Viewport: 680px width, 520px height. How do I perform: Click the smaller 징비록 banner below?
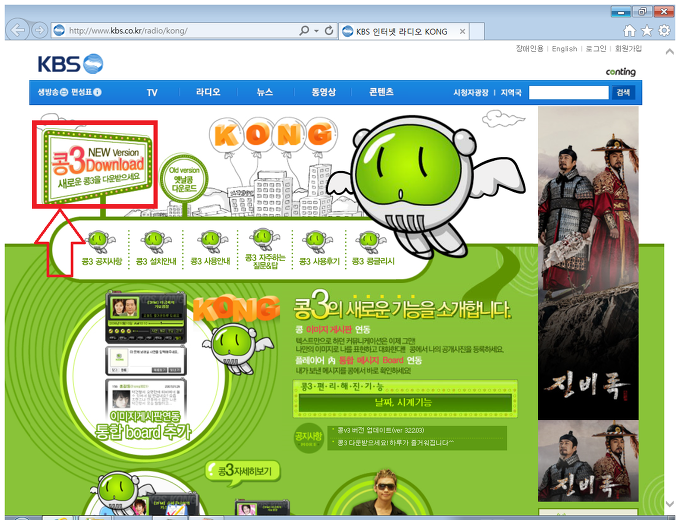pos(588,461)
